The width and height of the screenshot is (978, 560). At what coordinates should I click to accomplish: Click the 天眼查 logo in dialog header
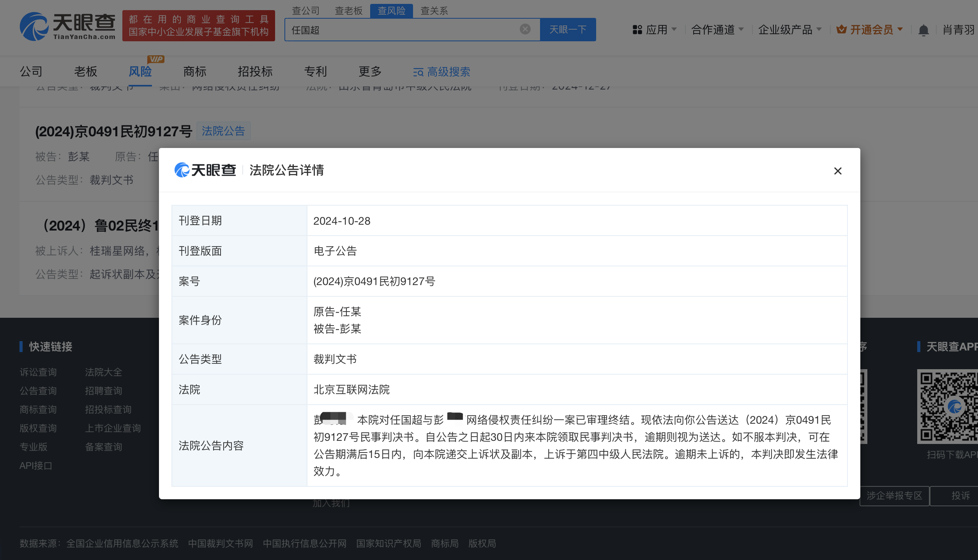click(205, 170)
